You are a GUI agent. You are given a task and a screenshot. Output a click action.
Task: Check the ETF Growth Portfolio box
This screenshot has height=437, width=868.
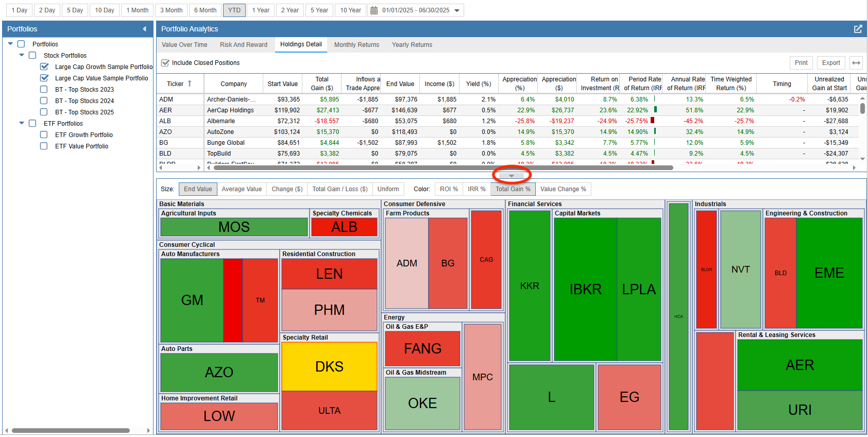(44, 135)
